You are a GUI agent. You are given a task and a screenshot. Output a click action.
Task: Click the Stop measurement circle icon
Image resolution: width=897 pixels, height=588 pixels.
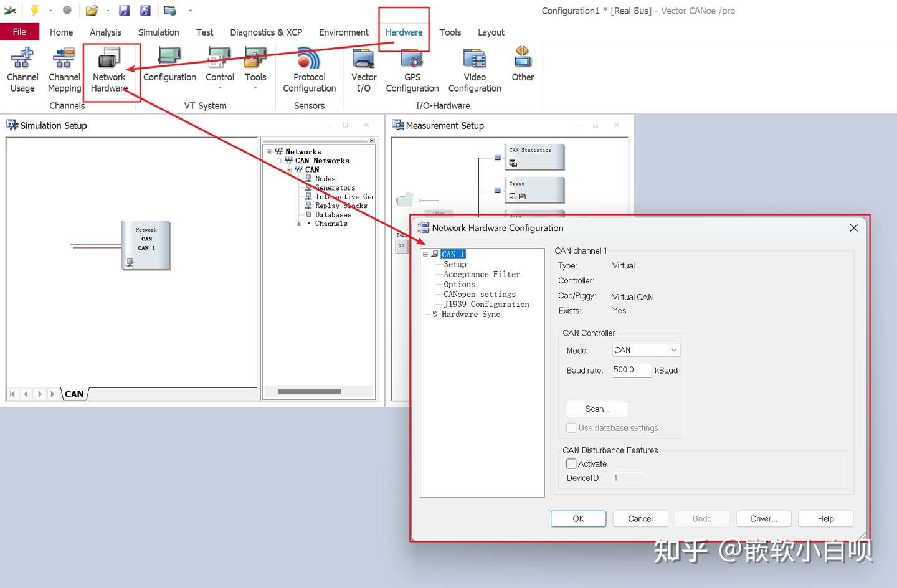pyautogui.click(x=67, y=10)
